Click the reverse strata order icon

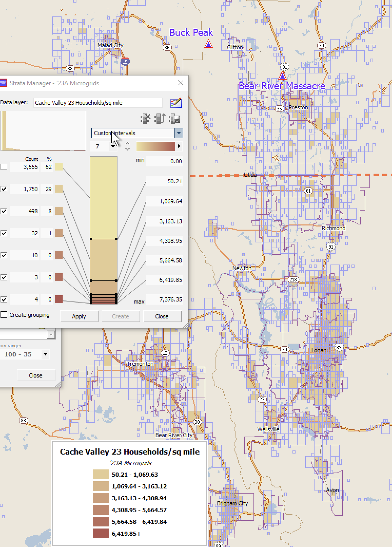point(160,119)
